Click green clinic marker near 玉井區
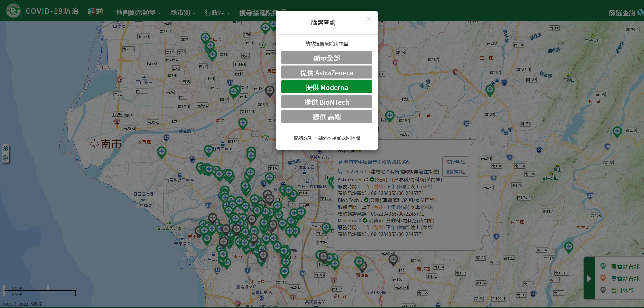This screenshot has height=308, width=644. pyautogui.click(x=490, y=90)
